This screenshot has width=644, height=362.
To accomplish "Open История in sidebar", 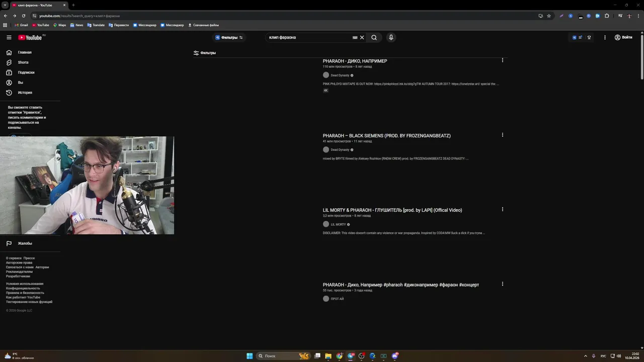I will (25, 93).
